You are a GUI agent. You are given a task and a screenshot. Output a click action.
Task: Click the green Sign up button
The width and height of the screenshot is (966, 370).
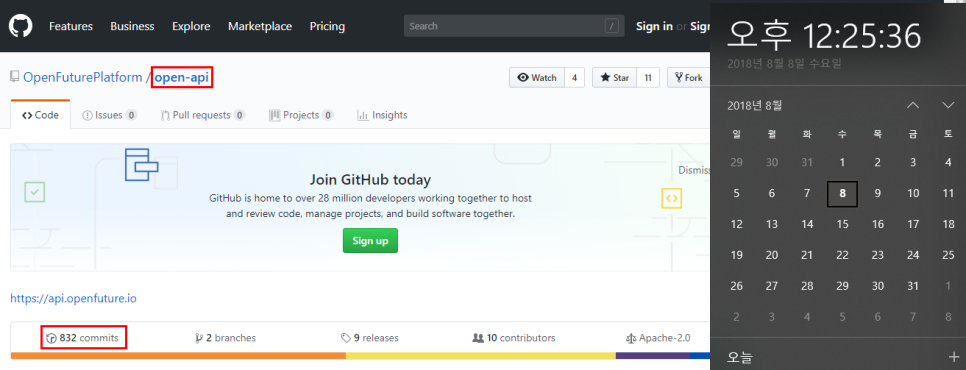(370, 241)
